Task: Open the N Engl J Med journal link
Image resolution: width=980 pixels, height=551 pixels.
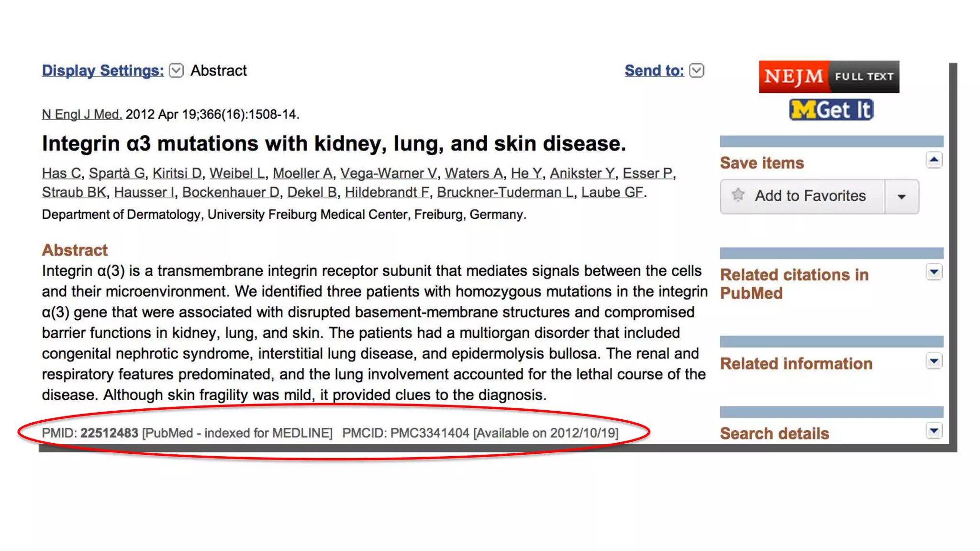Action: point(82,114)
